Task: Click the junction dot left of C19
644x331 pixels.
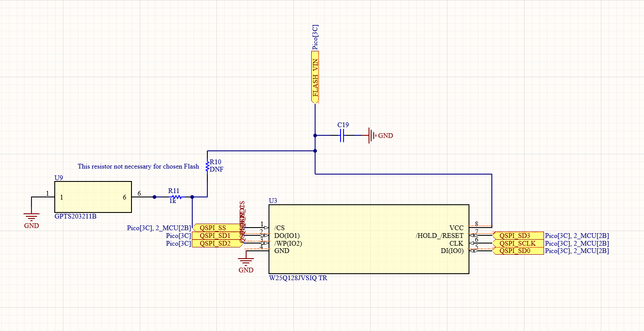Action: pyautogui.click(x=315, y=135)
